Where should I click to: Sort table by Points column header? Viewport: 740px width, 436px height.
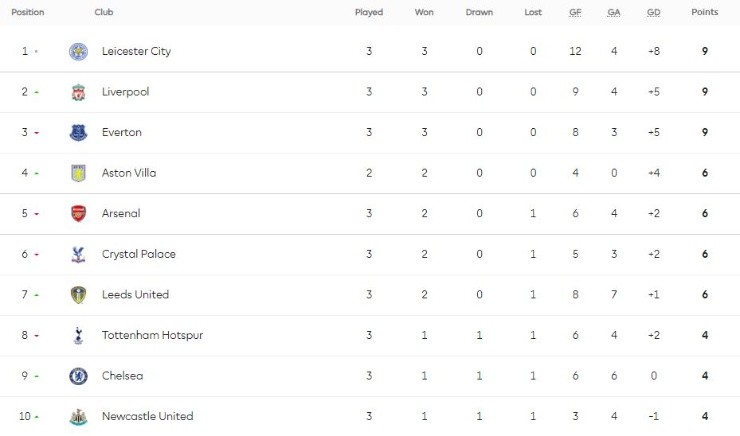[x=704, y=12]
